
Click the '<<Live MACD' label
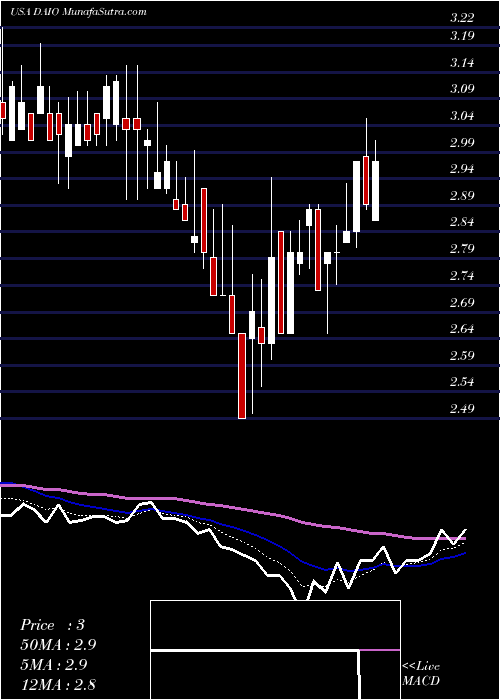(421, 674)
